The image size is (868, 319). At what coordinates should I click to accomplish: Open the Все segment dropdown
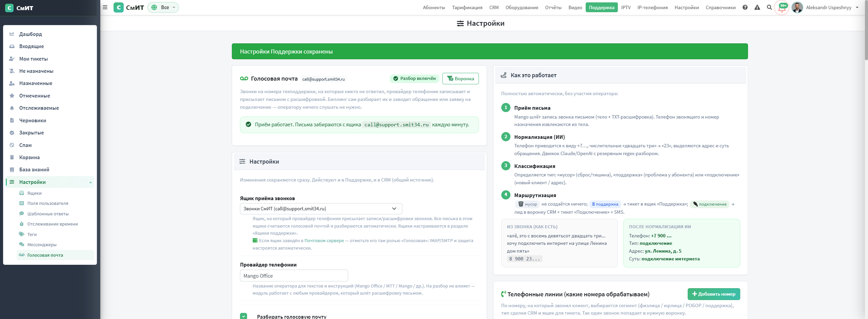point(163,7)
